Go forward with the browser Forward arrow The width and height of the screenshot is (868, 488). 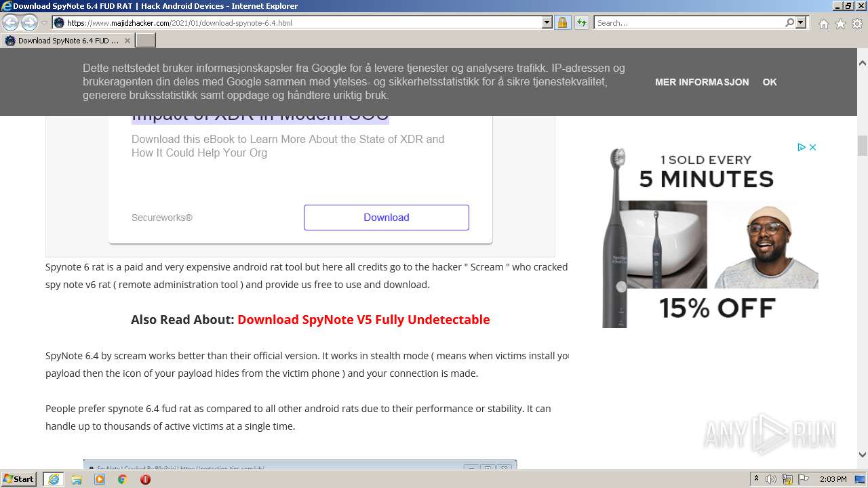[x=29, y=23]
